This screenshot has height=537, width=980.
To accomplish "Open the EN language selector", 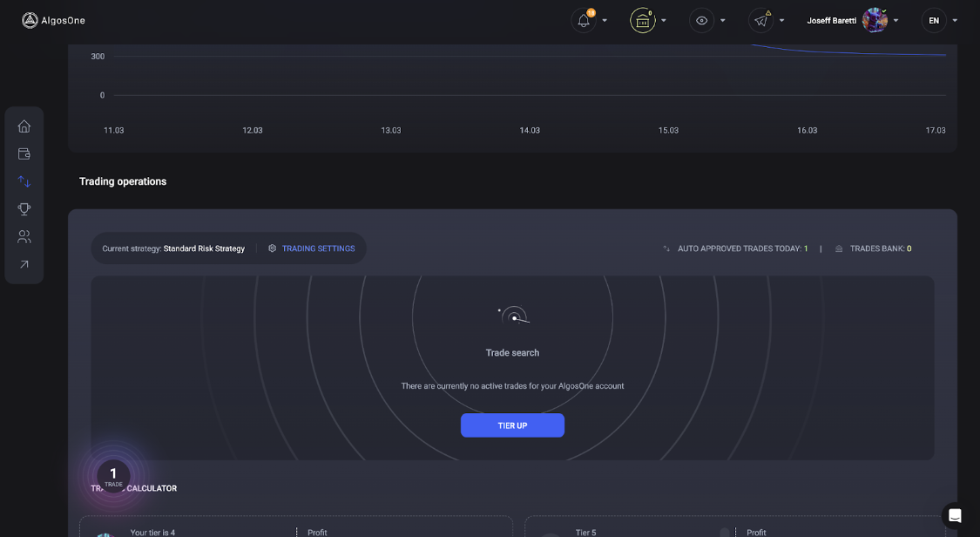I will point(934,21).
